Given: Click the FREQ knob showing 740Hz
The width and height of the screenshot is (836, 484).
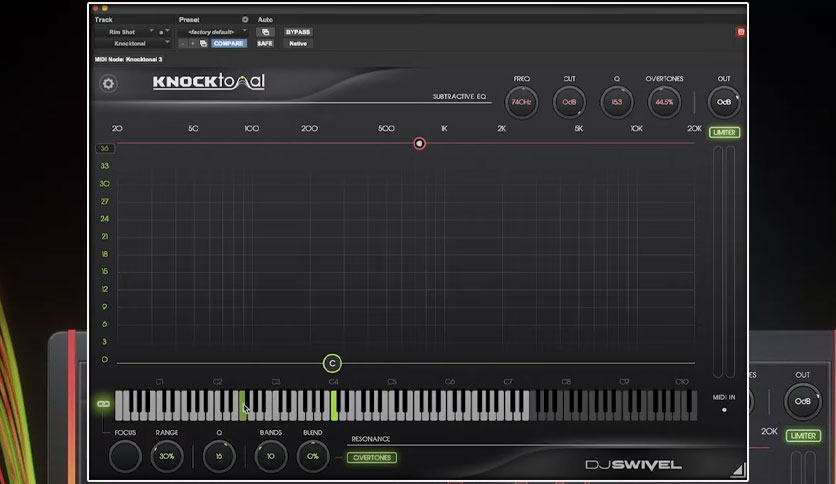Looking at the screenshot, I should click(x=521, y=102).
